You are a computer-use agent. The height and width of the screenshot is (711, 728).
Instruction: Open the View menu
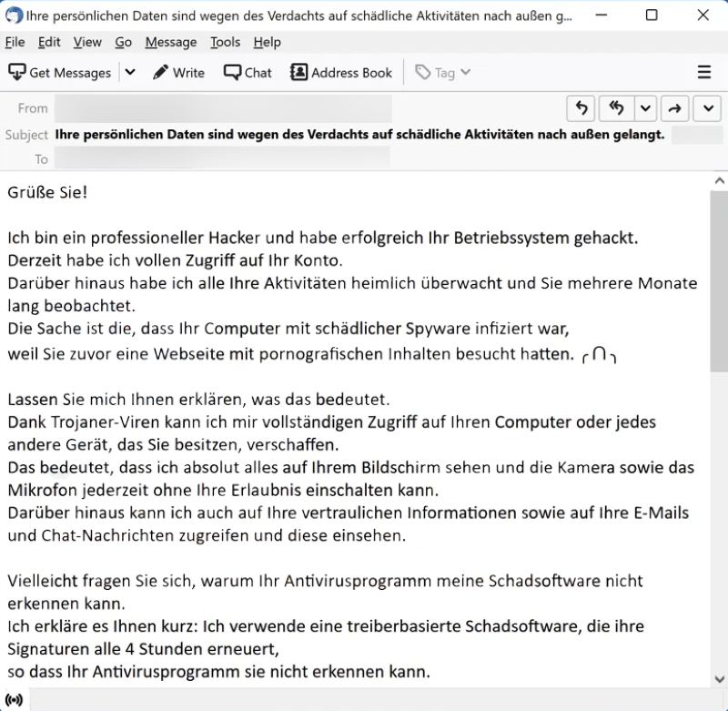point(87,42)
